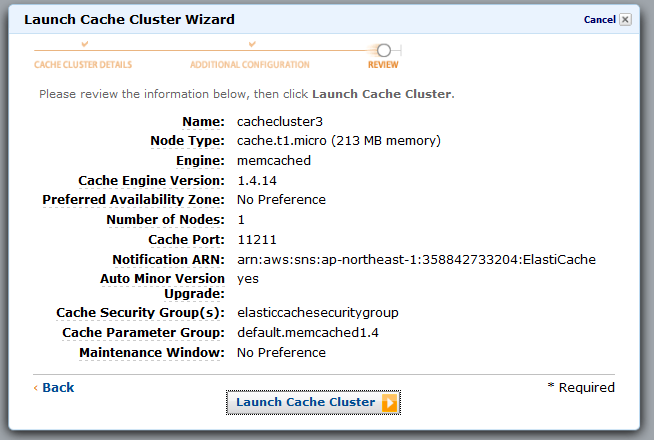Click the Review step circle marker

384,50
